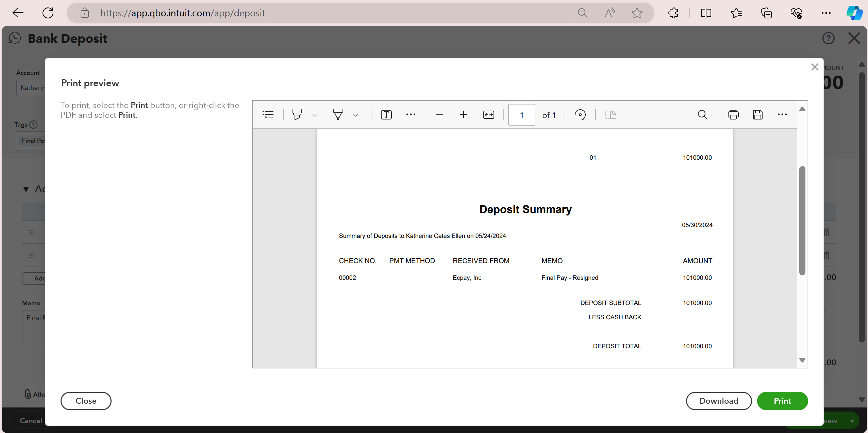Expand the erase tool options chevron

356,115
